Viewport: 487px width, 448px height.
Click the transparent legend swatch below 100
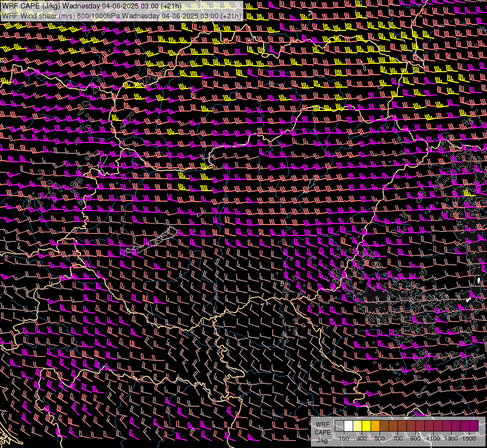tap(339, 426)
